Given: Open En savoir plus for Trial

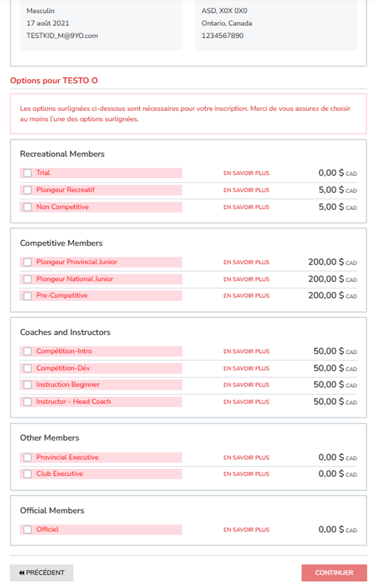Looking at the screenshot, I should [247, 173].
